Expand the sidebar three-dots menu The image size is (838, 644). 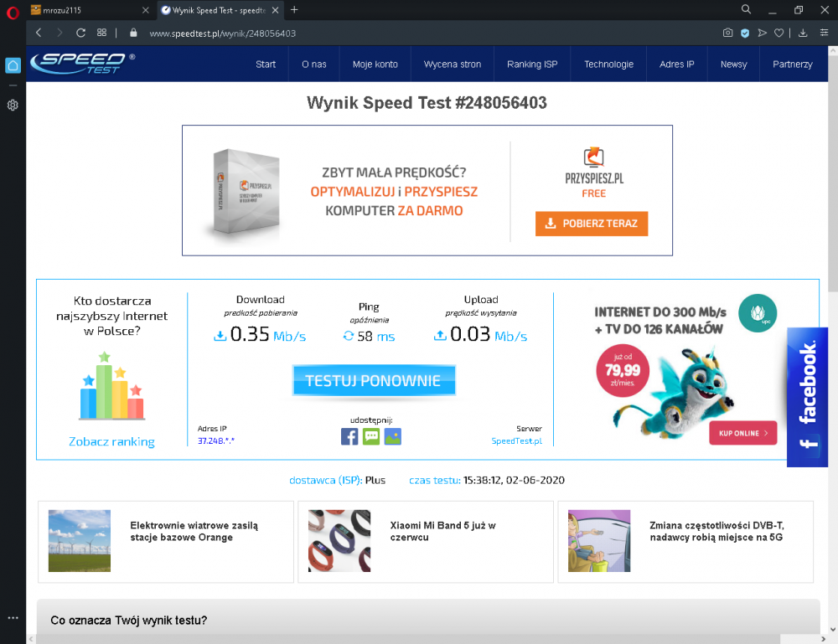pyautogui.click(x=13, y=618)
